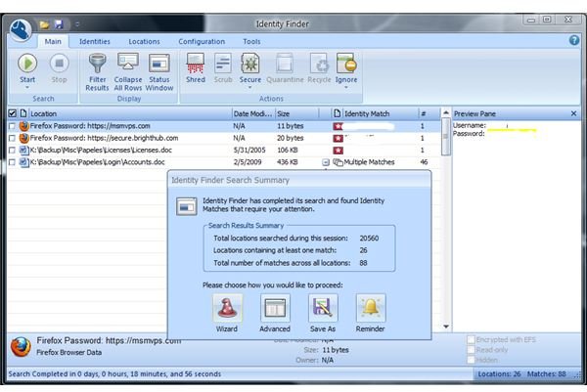Open the dropdown arrow under Secure

point(250,88)
